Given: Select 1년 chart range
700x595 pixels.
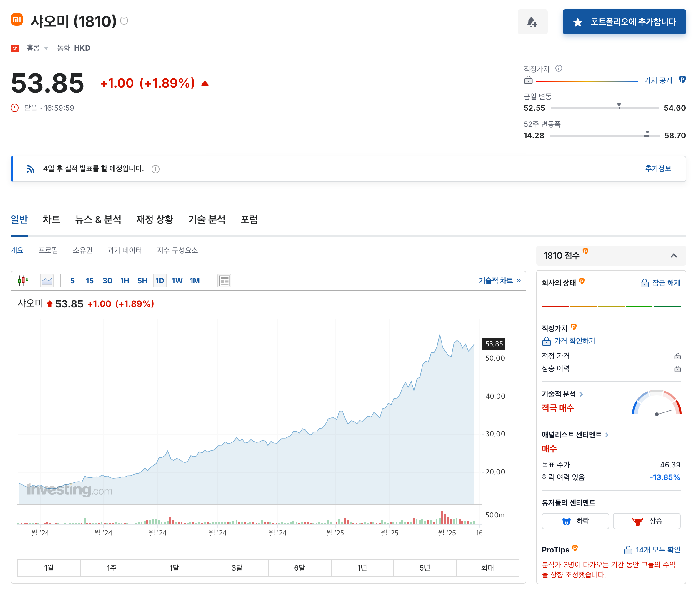Looking at the screenshot, I should click(x=362, y=568).
